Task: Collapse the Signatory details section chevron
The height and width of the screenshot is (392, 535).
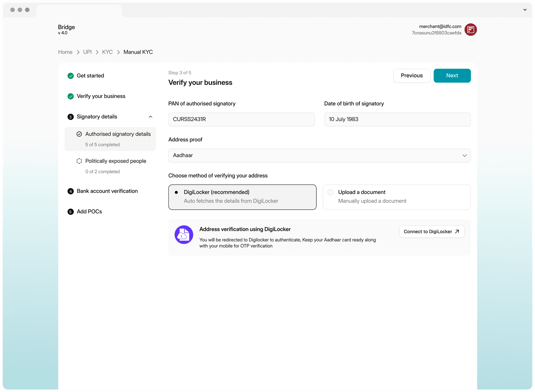Action: point(150,117)
